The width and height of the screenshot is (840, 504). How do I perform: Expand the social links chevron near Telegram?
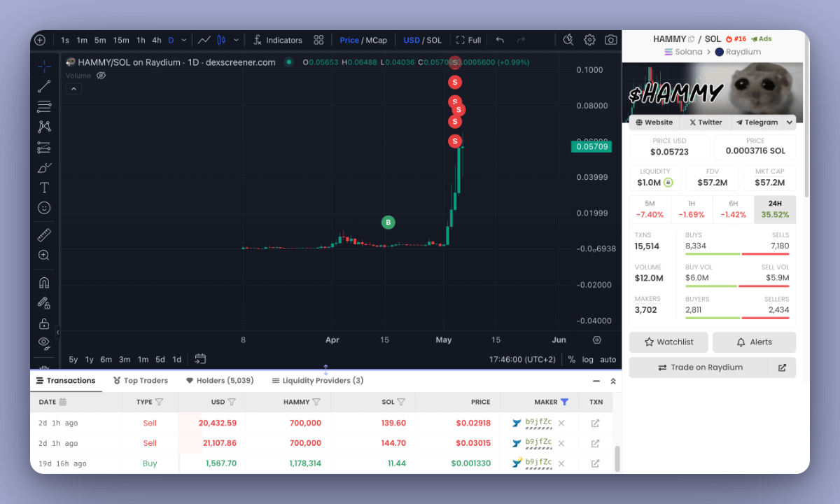(790, 122)
